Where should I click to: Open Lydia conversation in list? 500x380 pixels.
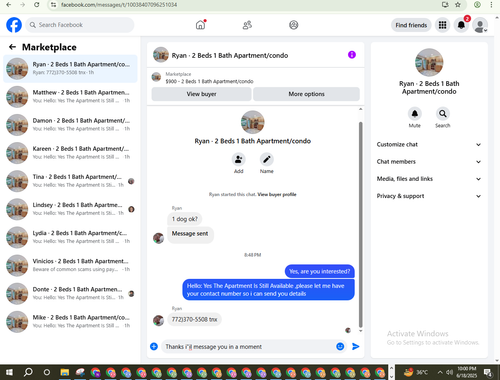click(70, 237)
